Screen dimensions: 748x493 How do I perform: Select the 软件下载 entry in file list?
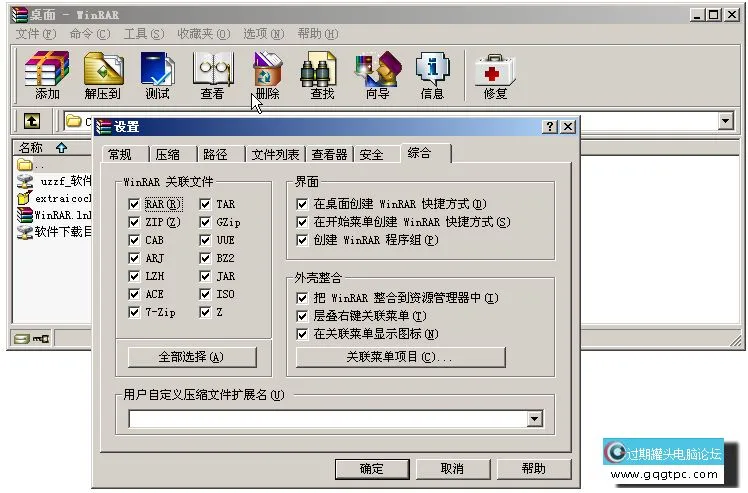point(53,232)
